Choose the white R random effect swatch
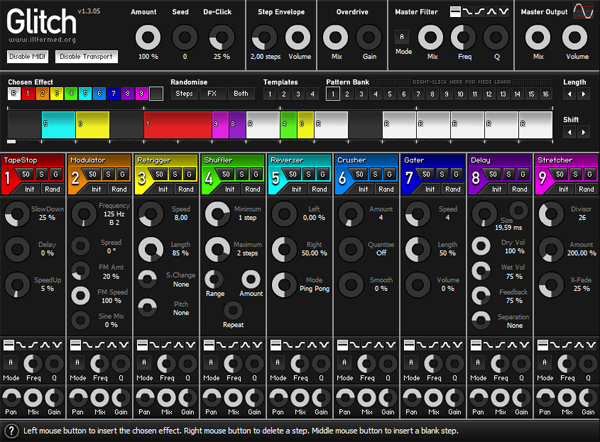 14,94
